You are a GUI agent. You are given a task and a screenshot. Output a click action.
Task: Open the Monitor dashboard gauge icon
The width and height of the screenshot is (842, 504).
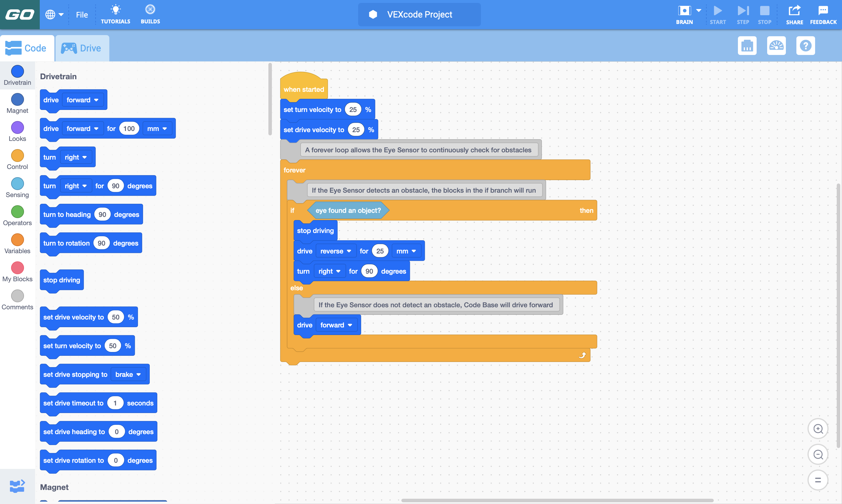[776, 46]
